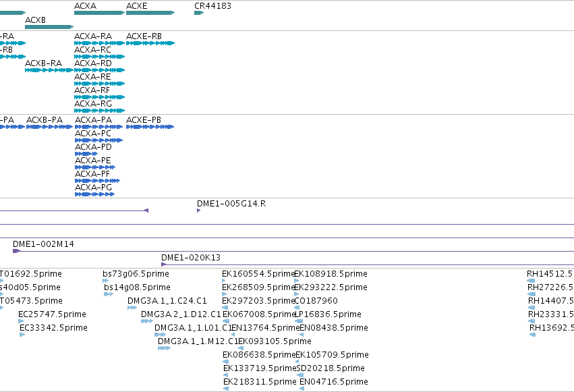Click the EK297203.5prime EST arrow
This screenshot has width=574, height=392.
225,308
